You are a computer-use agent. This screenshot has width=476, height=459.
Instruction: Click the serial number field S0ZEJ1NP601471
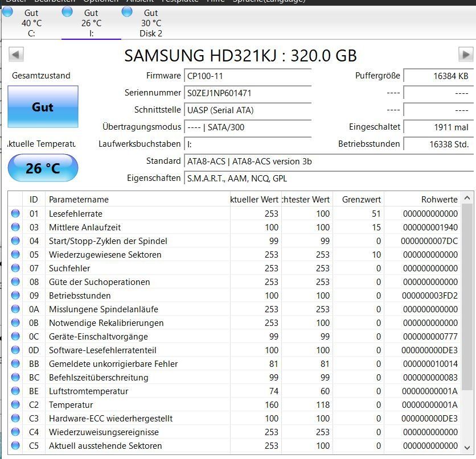(x=248, y=93)
